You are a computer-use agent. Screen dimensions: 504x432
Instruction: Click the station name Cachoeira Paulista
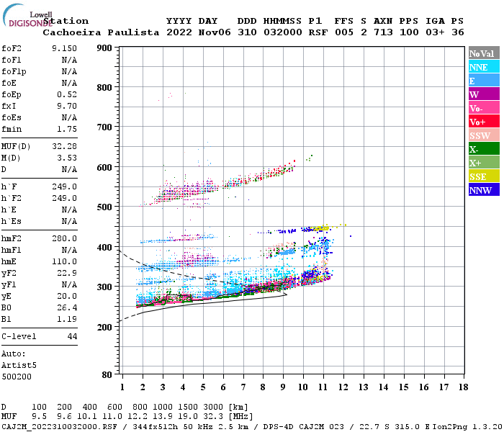coord(101,32)
